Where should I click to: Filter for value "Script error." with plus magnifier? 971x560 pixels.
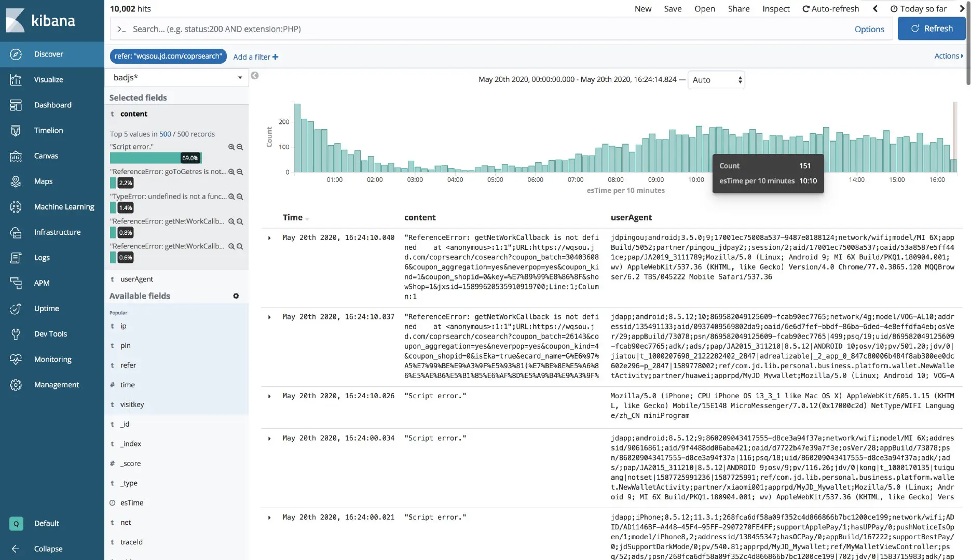(x=231, y=147)
